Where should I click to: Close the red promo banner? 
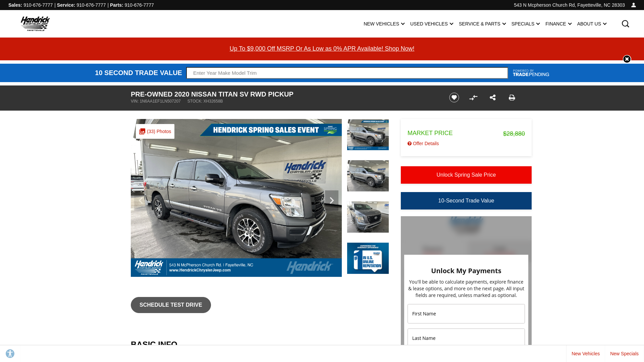[627, 59]
